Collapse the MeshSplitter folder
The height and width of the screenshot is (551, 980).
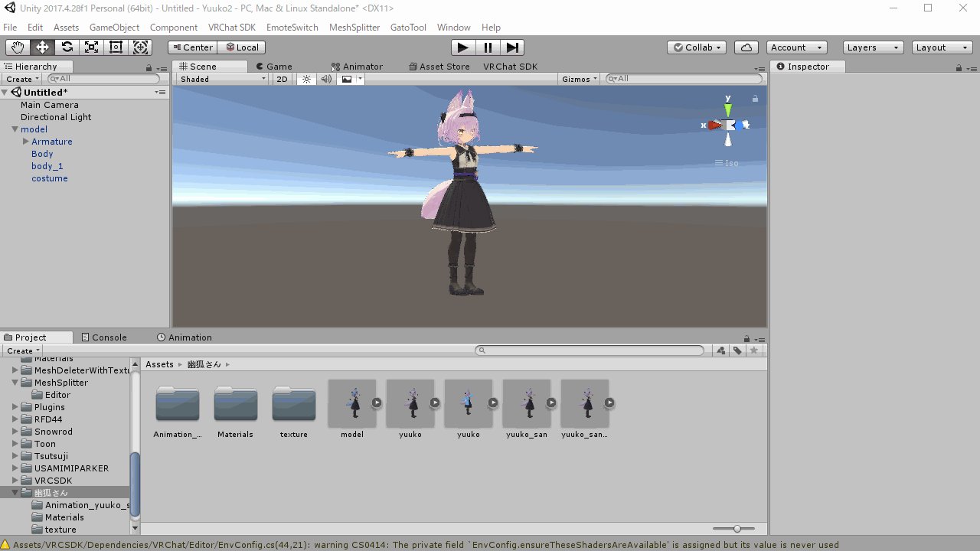15,383
